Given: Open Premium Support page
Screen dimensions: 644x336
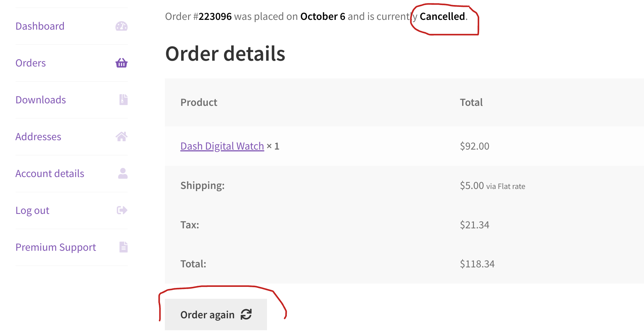Looking at the screenshot, I should tap(56, 247).
